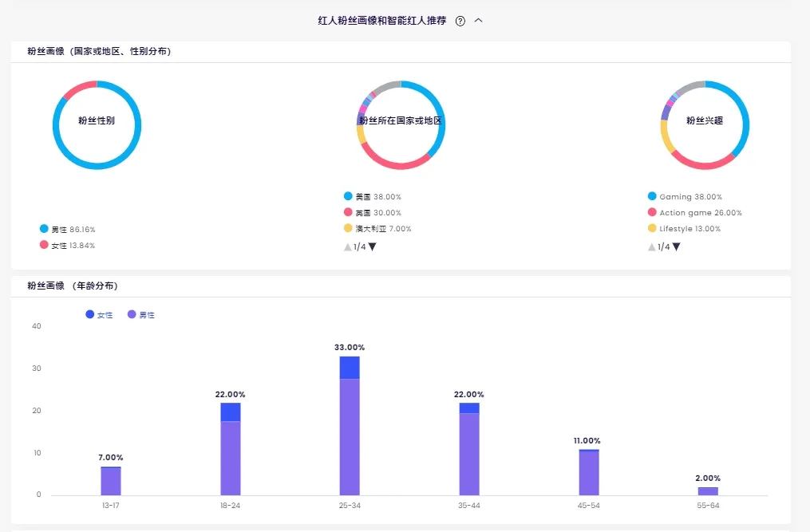Go to previous page of country legend

tap(348, 247)
